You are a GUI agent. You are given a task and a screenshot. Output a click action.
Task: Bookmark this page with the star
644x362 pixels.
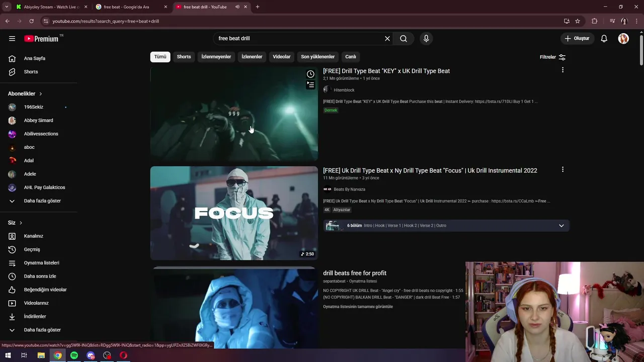point(578,21)
